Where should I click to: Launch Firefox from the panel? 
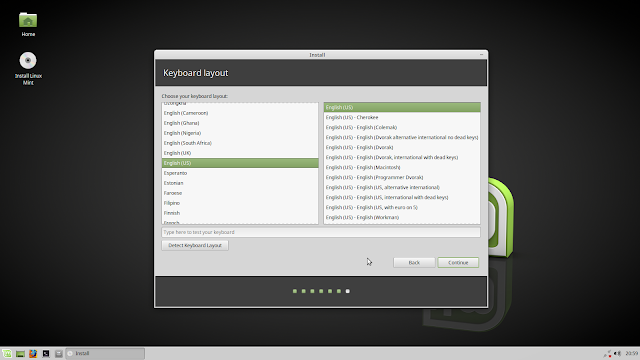(33, 353)
